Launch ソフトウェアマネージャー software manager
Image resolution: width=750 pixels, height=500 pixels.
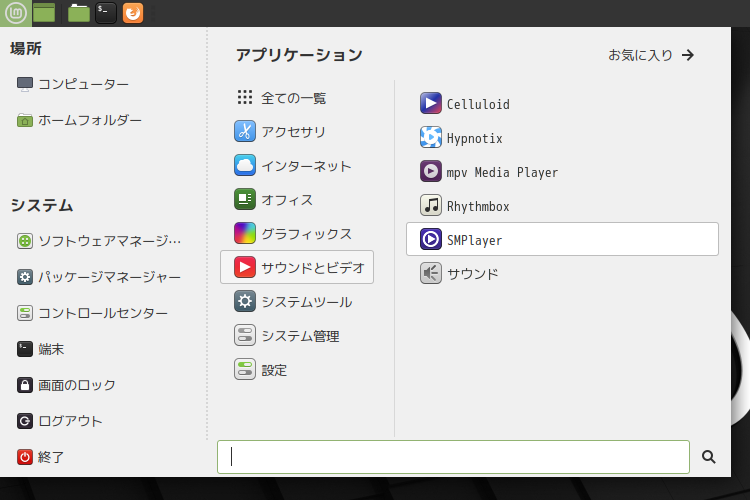pos(99,241)
